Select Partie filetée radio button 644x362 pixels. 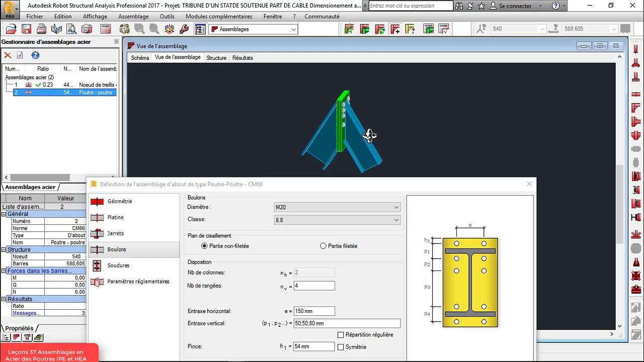323,246
